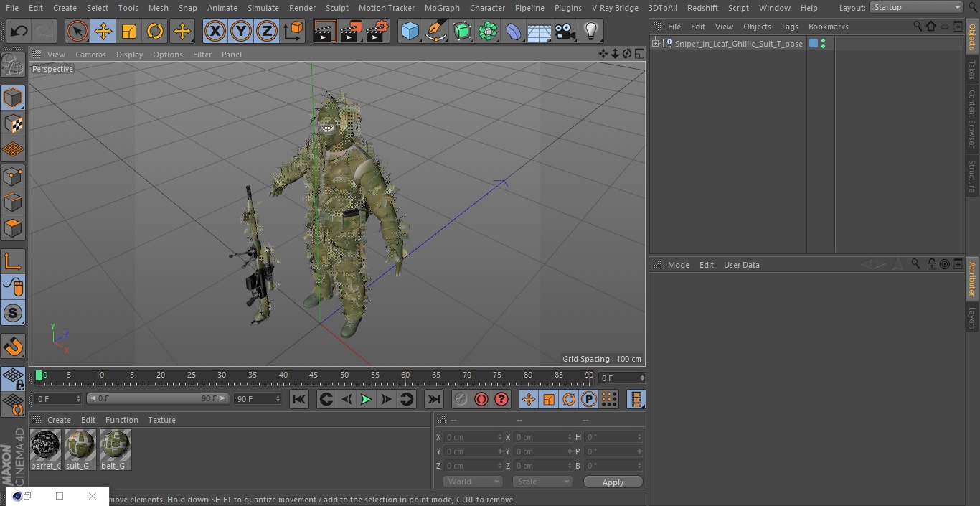Image resolution: width=980 pixels, height=506 pixels.
Task: Add a Cube primitive object
Action: pyautogui.click(x=410, y=32)
